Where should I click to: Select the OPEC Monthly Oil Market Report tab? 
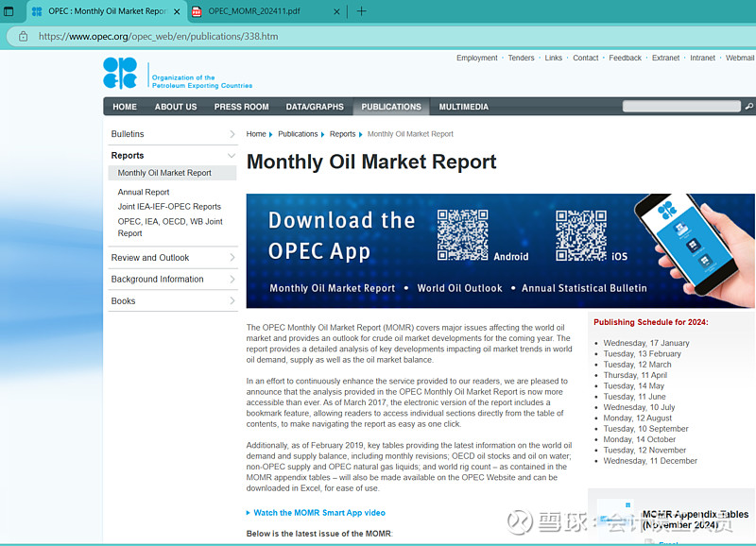pos(107,11)
